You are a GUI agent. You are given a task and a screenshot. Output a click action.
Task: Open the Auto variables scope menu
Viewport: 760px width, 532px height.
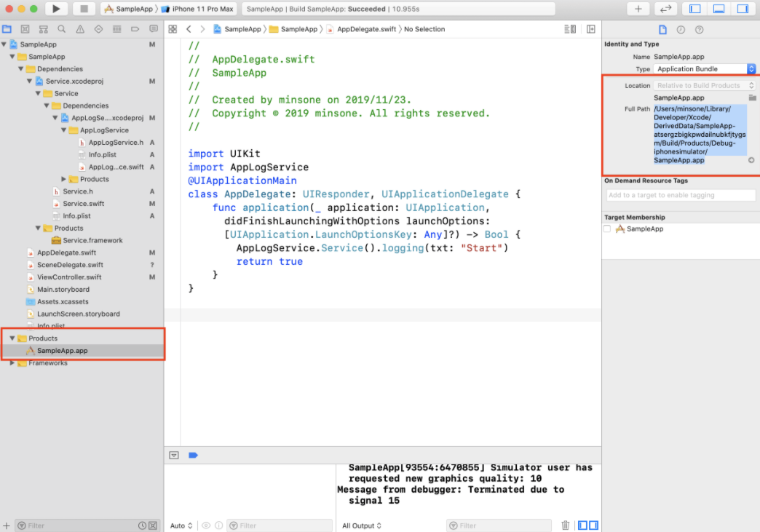(181, 525)
